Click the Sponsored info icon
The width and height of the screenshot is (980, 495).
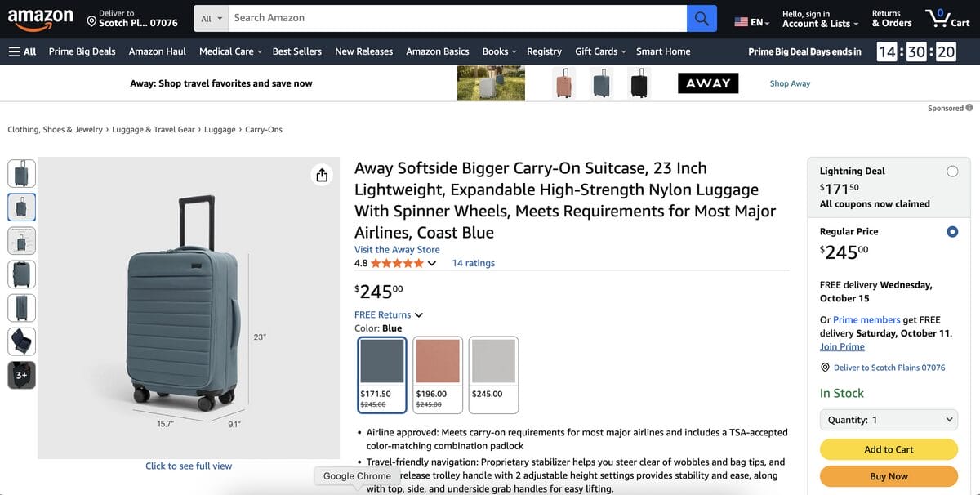pyautogui.click(x=969, y=107)
